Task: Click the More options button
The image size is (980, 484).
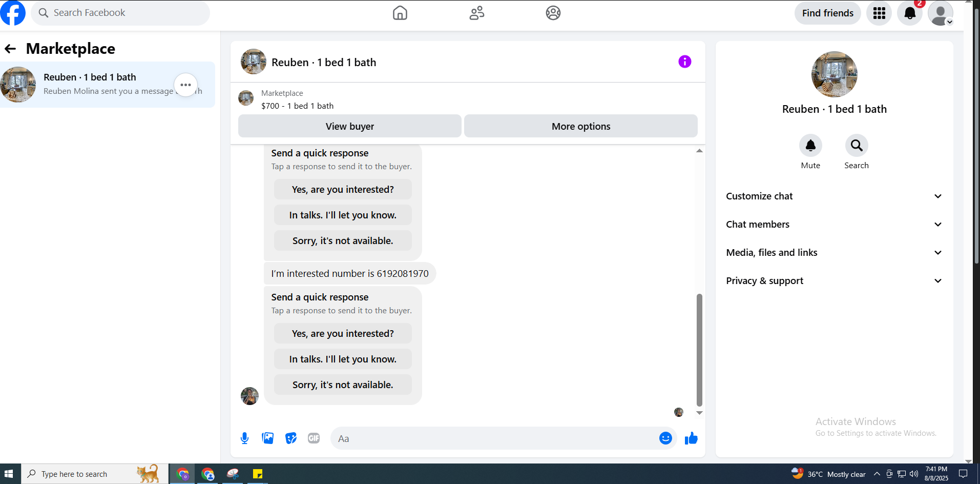Action: 581,126
